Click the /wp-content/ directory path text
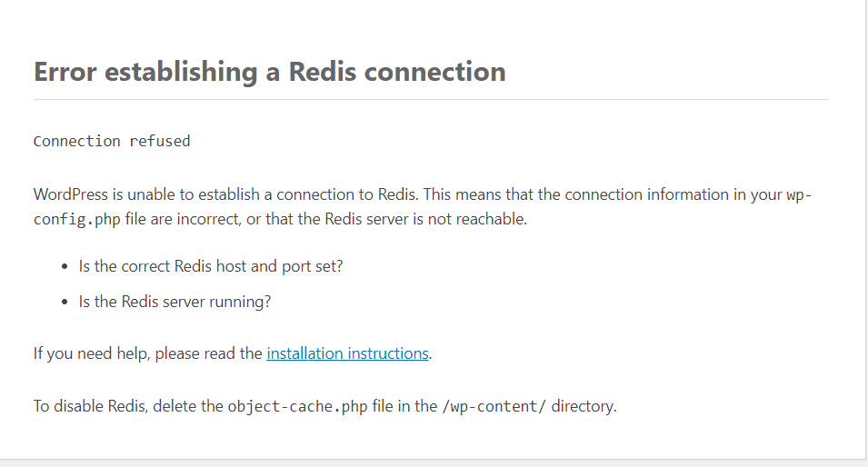The height and width of the screenshot is (467, 868). 494,407
